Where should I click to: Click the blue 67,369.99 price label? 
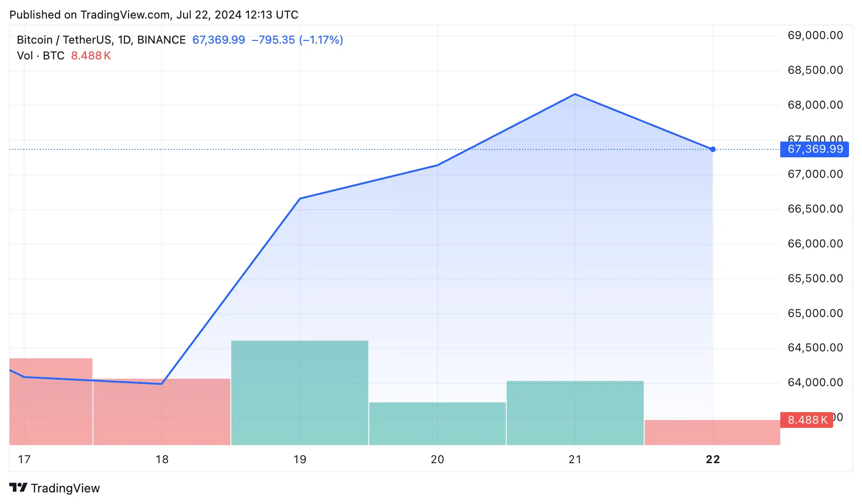click(x=815, y=149)
